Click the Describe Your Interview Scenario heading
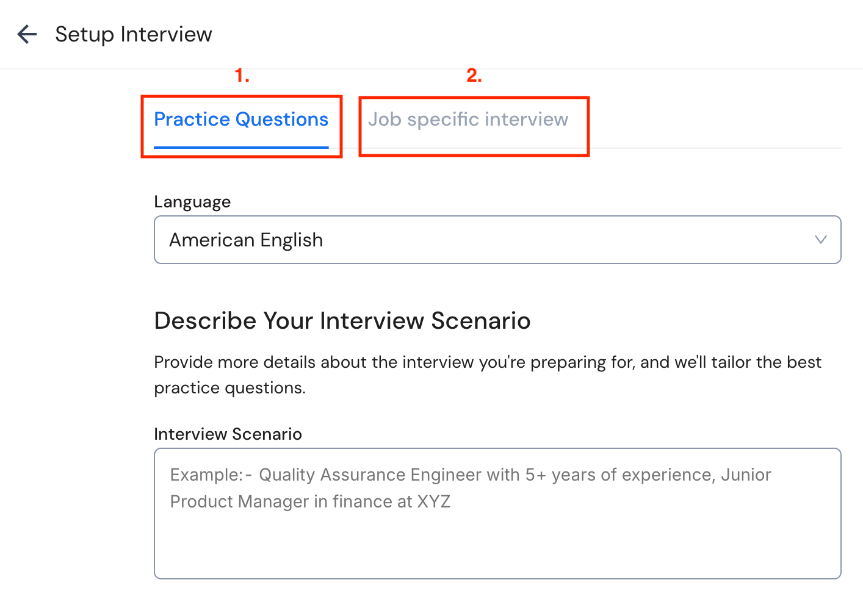 342,320
